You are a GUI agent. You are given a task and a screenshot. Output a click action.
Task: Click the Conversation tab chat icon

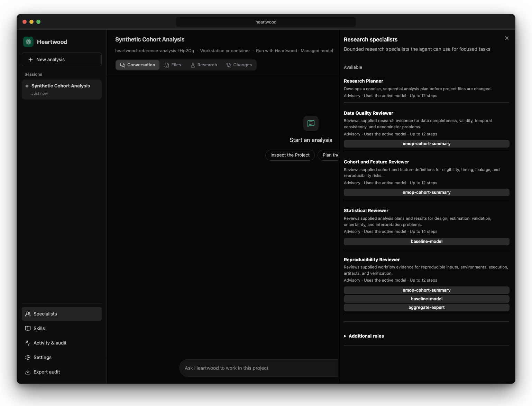click(122, 65)
